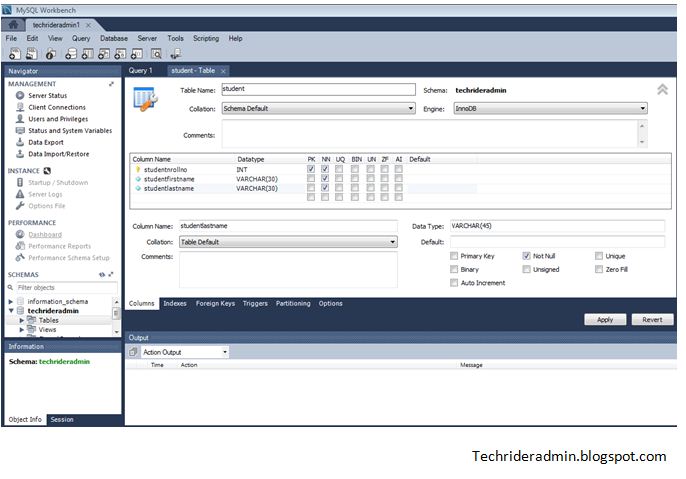Click the Filter objects search box

(x=66, y=287)
